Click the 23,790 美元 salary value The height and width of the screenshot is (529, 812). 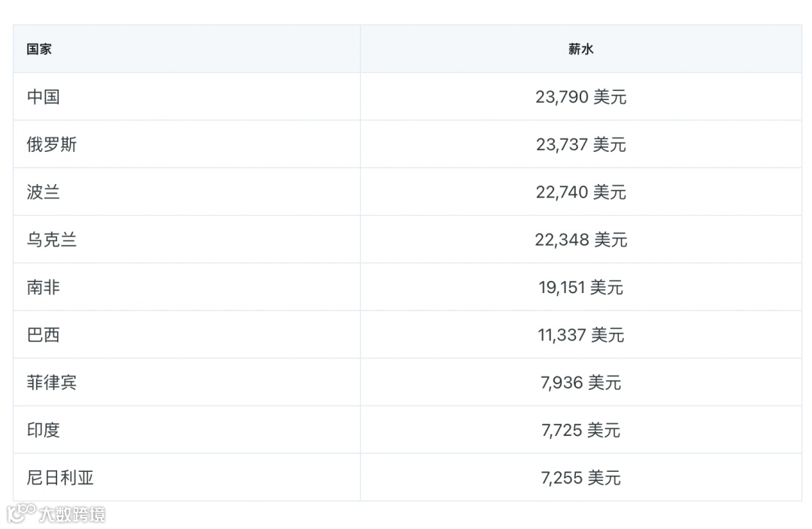(580, 97)
